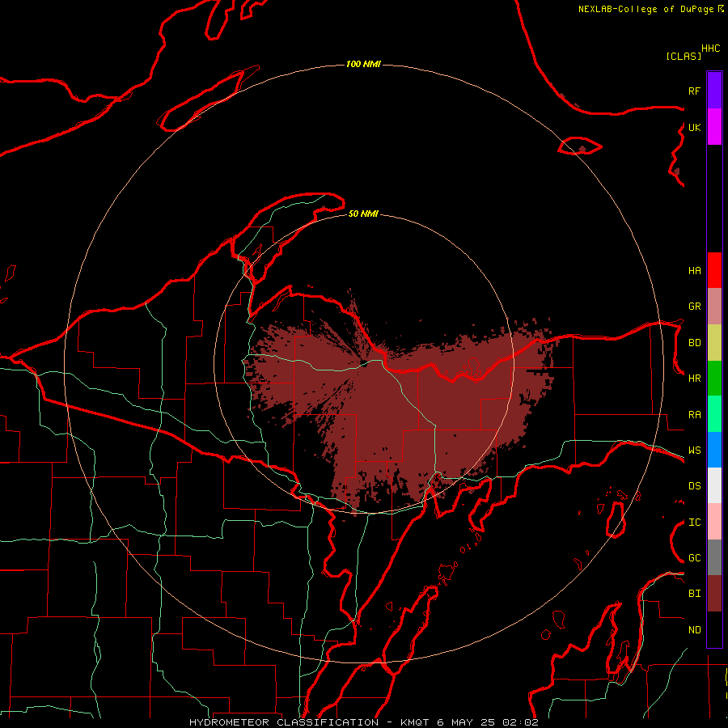Click the DS legend label
The height and width of the screenshot is (728, 728).
coord(694,486)
